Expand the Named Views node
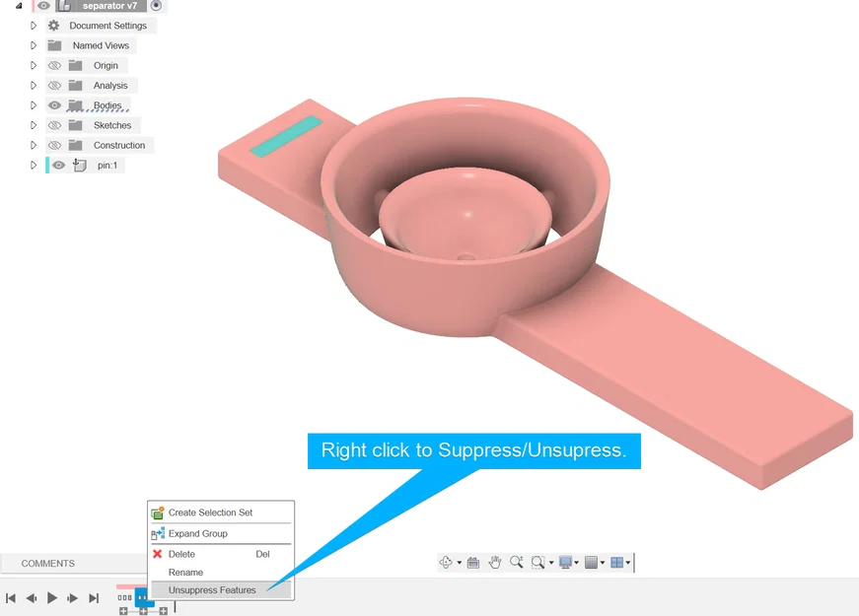The image size is (859, 616). (33, 45)
